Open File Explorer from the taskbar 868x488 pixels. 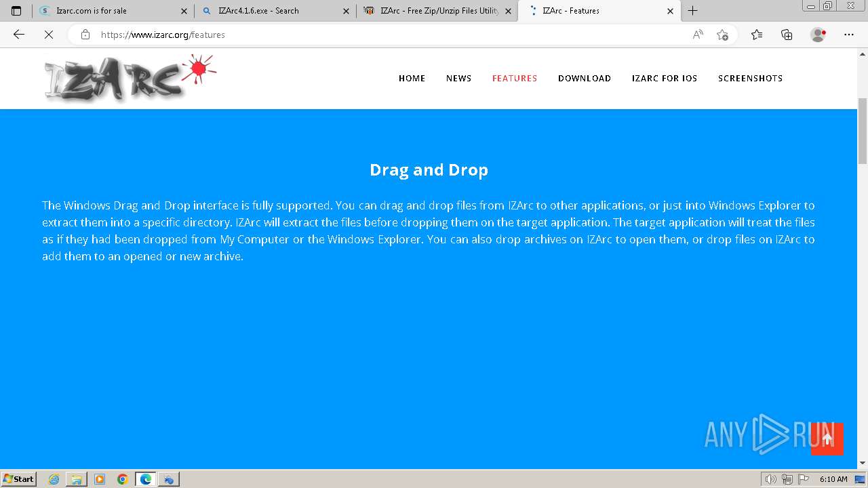(x=77, y=479)
